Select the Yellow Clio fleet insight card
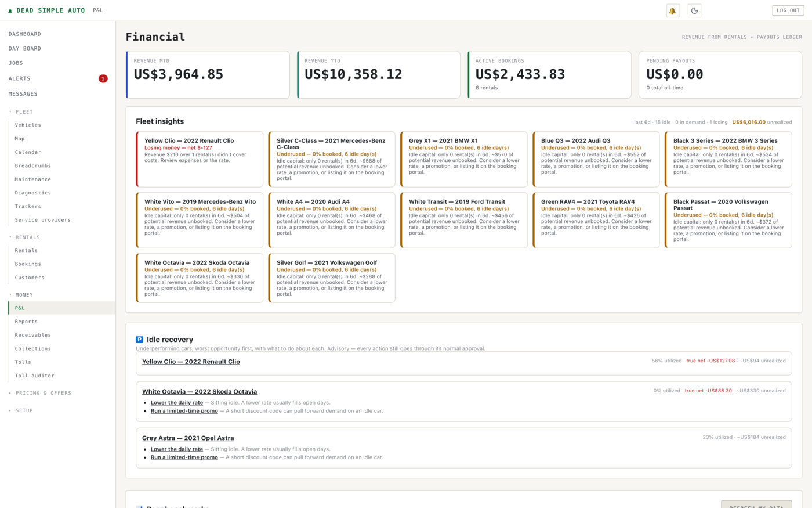 (x=200, y=159)
